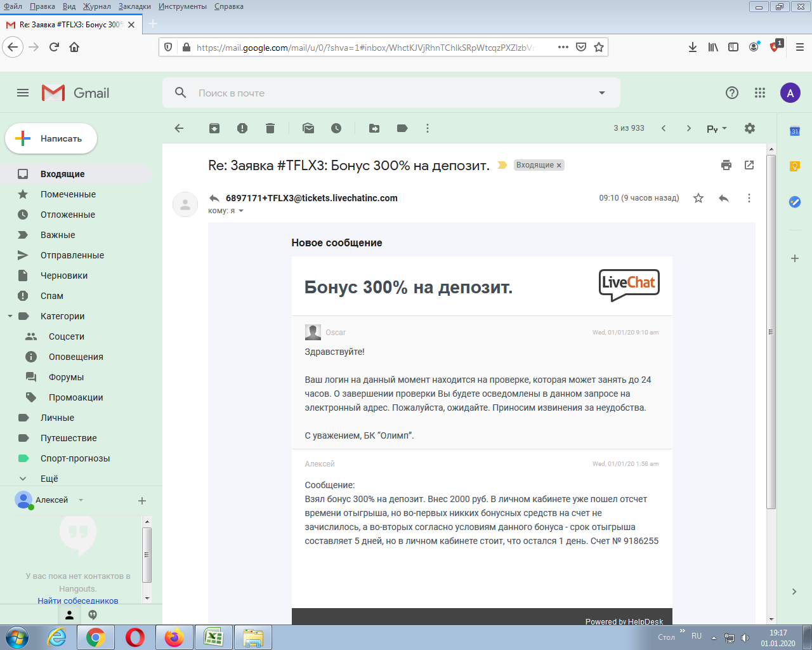812x650 pixels.
Task: Show search options dropdown arrow
Action: (x=602, y=93)
